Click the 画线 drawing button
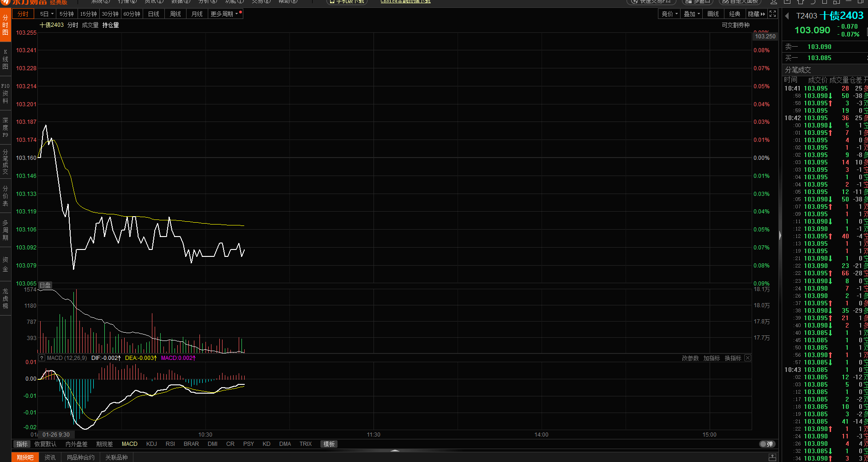 click(x=713, y=14)
